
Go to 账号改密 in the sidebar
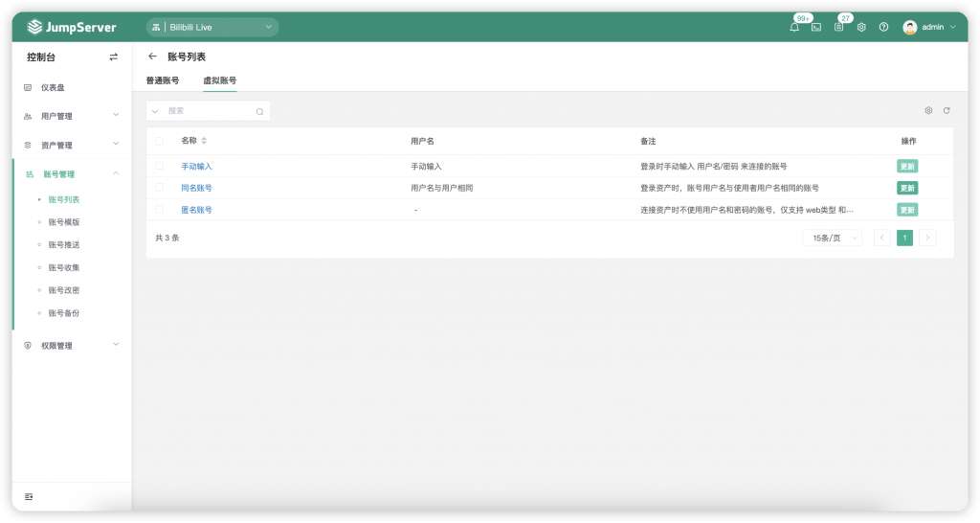point(64,290)
